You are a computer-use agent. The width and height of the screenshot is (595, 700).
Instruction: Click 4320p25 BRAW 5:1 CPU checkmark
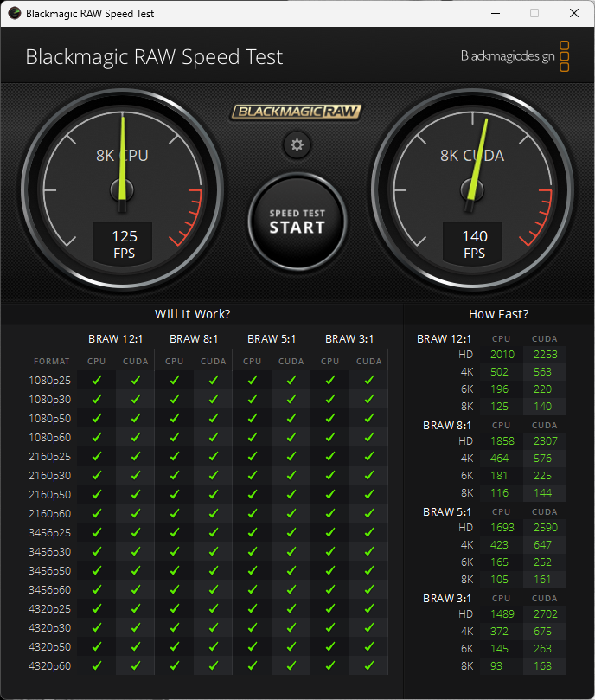coord(253,608)
